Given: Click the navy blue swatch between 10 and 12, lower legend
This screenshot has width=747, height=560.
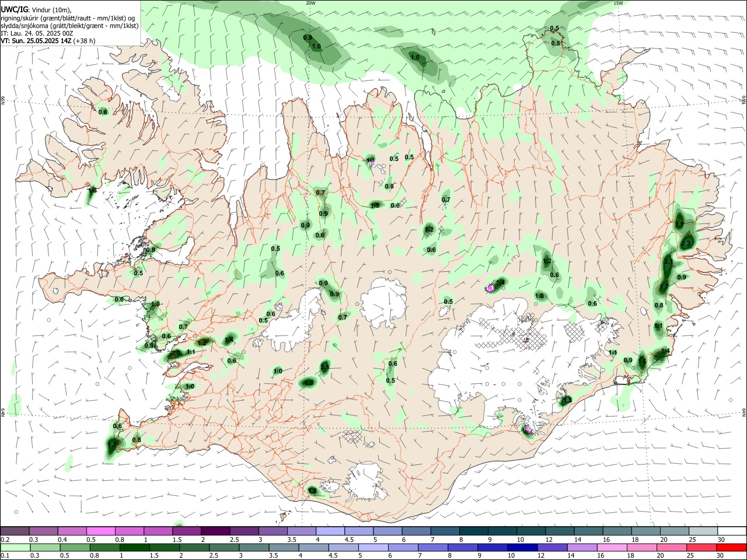Looking at the screenshot, I should [x=522, y=548].
